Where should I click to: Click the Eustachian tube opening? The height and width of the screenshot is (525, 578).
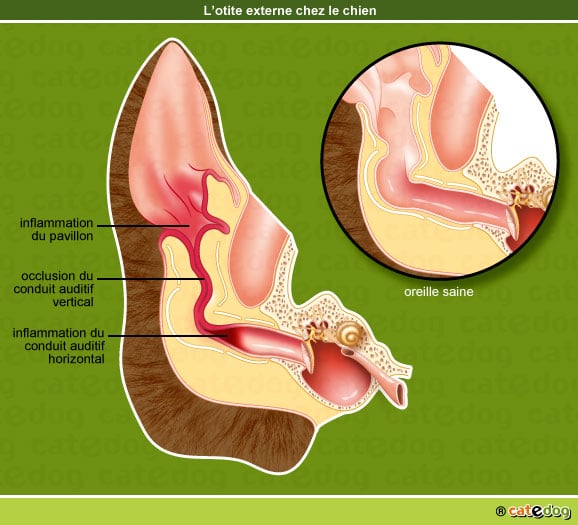[400, 394]
